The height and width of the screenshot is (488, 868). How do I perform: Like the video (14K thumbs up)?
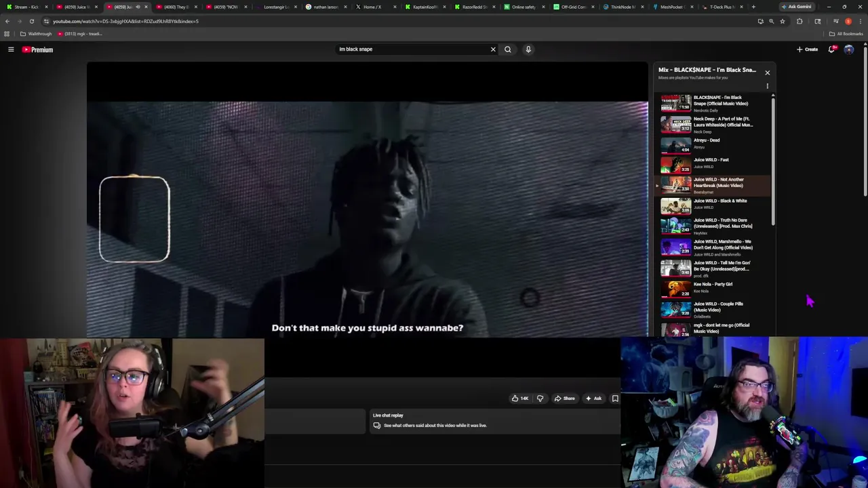point(520,399)
